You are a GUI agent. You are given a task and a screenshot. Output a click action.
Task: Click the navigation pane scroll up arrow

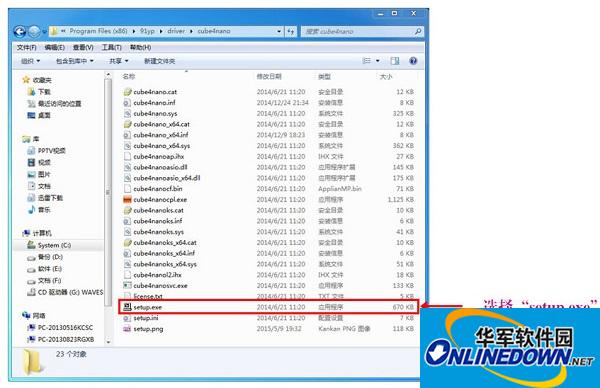[x=108, y=75]
